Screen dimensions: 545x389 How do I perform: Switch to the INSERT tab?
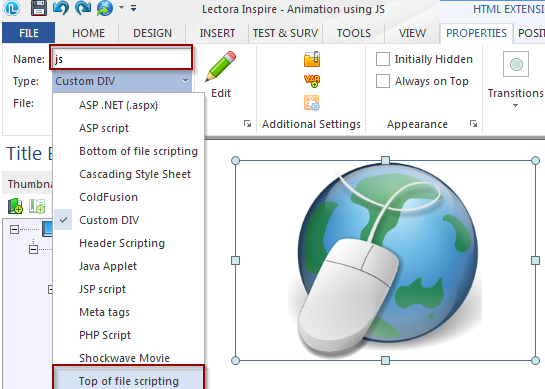pyautogui.click(x=217, y=33)
